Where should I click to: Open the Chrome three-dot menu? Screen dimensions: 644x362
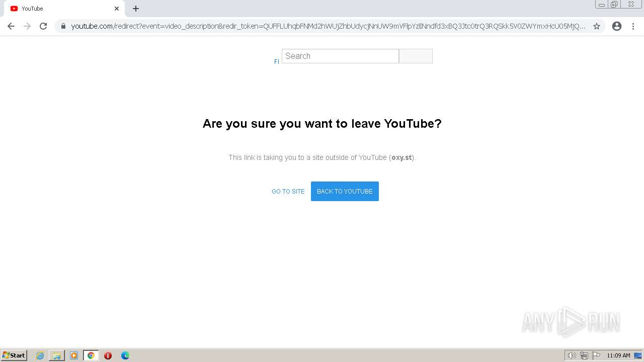633,26
